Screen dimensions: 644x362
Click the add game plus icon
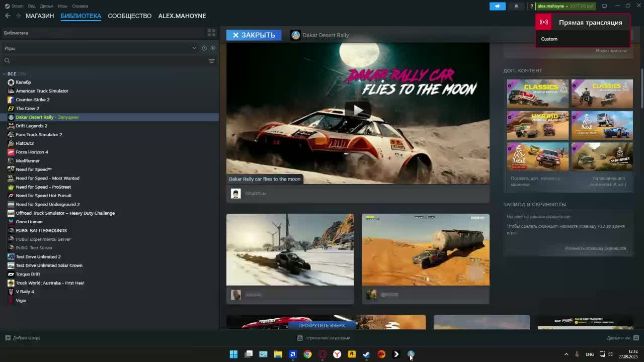[8, 338]
